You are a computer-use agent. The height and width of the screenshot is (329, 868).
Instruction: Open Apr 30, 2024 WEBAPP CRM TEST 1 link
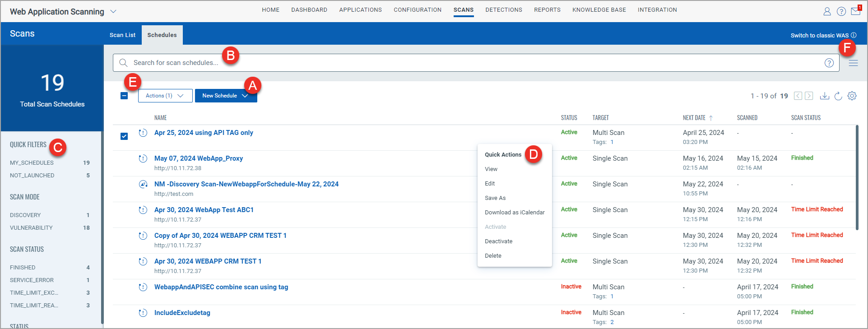[x=208, y=261]
